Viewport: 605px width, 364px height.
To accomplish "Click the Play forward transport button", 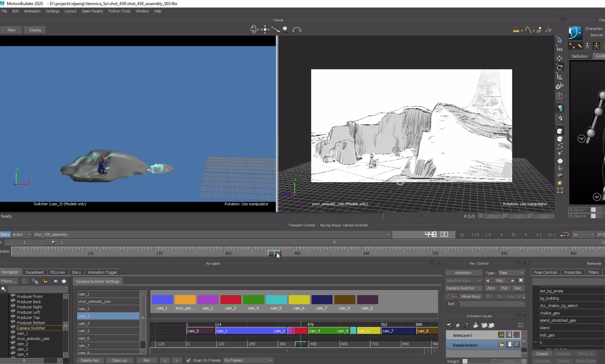I will click(x=526, y=235).
